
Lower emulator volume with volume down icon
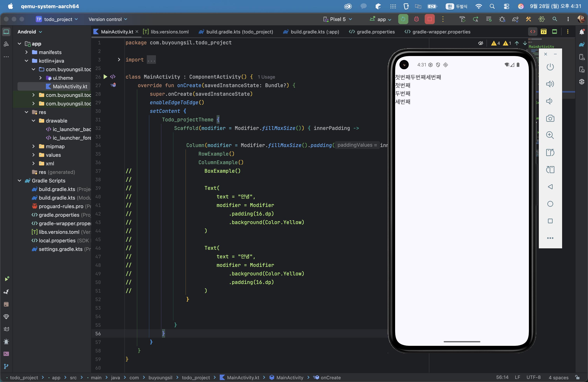(549, 101)
